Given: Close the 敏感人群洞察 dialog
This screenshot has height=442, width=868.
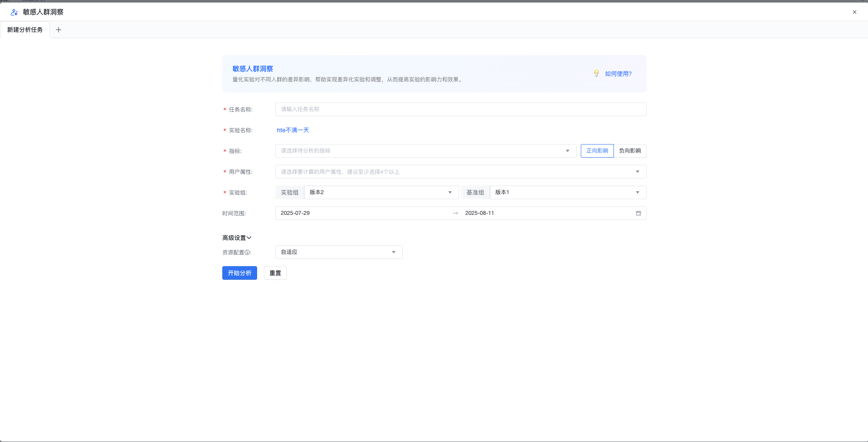Looking at the screenshot, I should (854, 12).
